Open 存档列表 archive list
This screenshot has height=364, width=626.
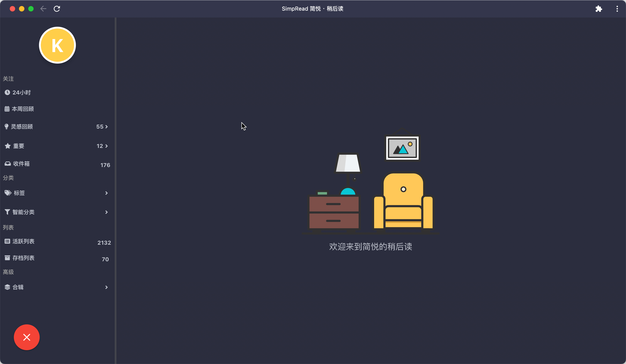[23, 258]
